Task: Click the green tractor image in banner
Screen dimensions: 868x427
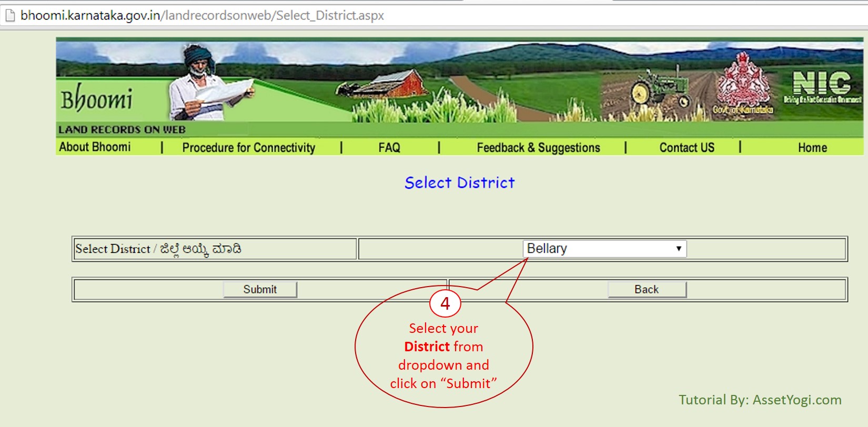Action: pos(660,88)
